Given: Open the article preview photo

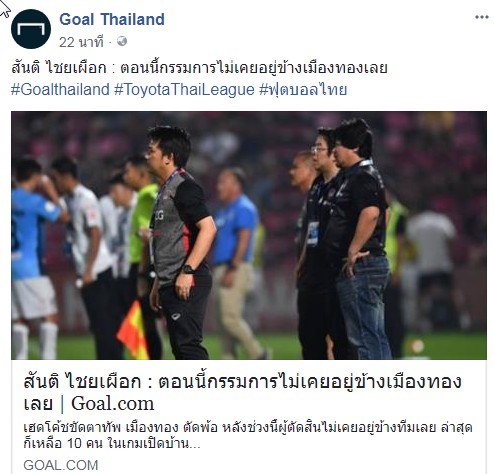Looking at the screenshot, I should click(249, 235).
